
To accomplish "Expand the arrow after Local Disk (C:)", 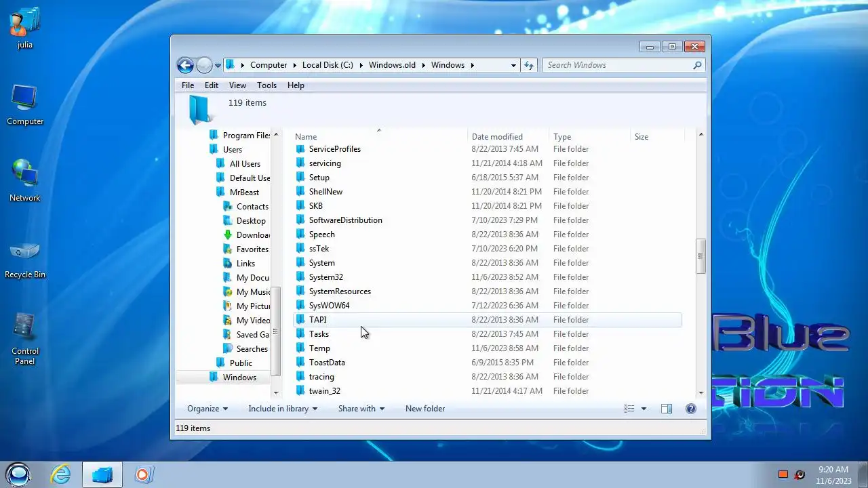I will click(x=361, y=65).
